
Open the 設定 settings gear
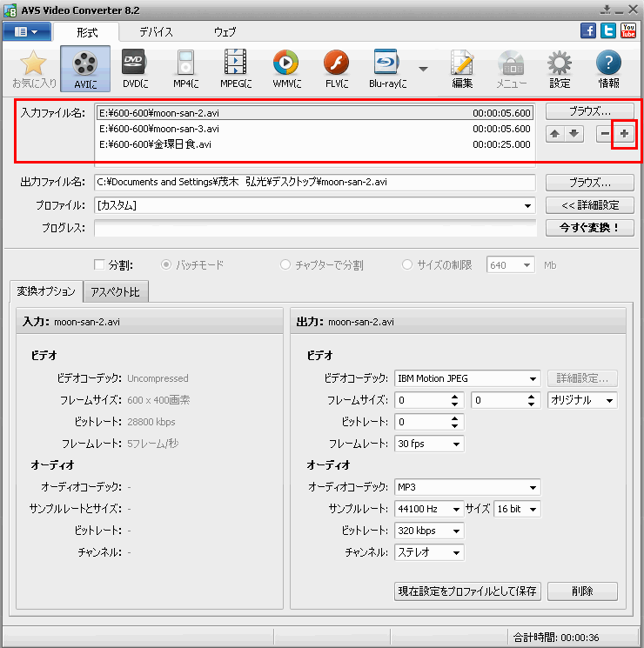point(560,69)
